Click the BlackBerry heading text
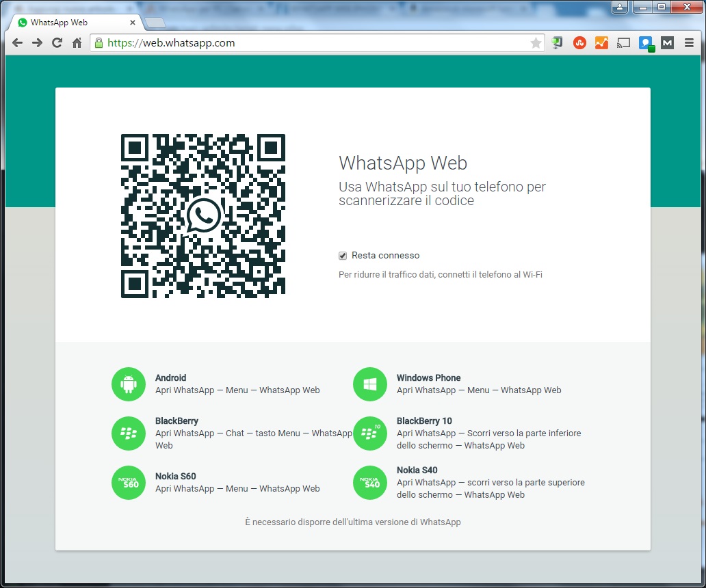This screenshot has height=588, width=706. click(x=177, y=421)
